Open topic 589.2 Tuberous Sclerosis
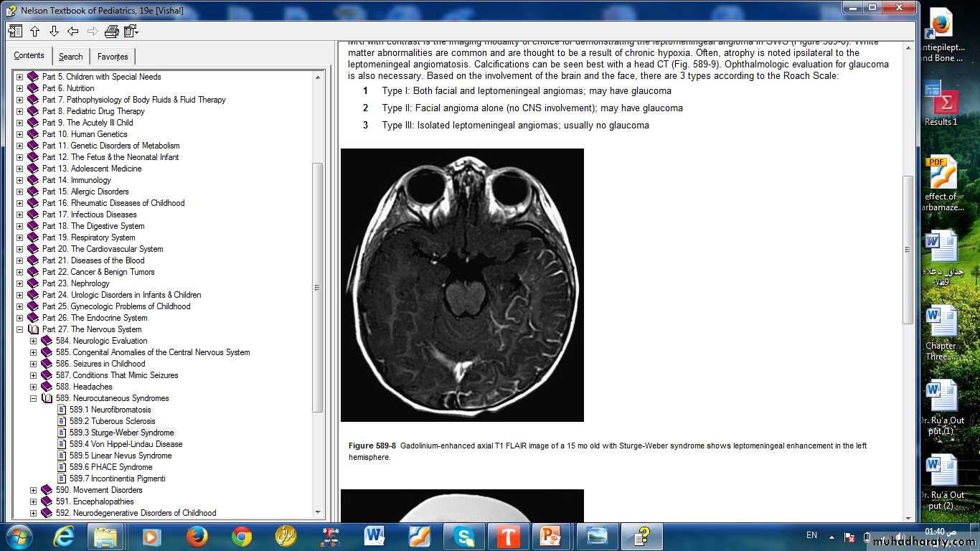980x551 pixels. coord(112,421)
